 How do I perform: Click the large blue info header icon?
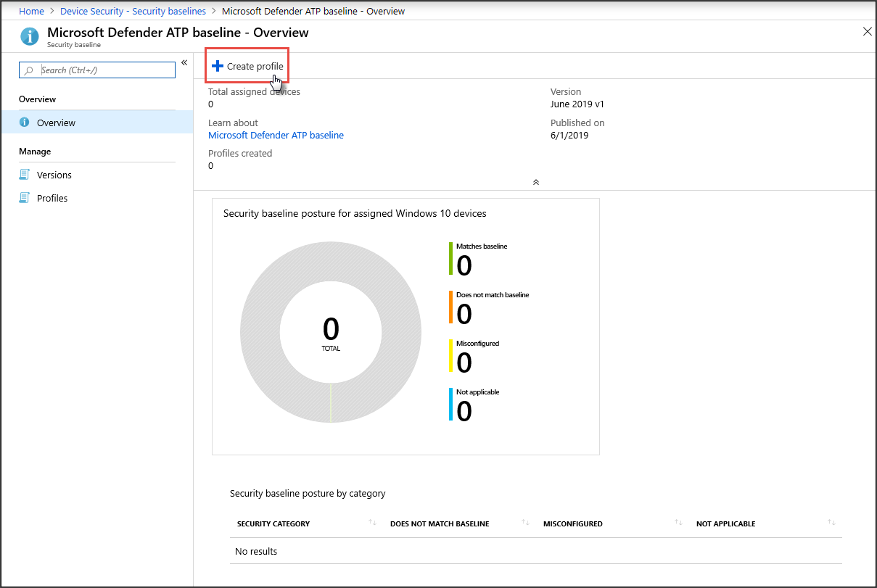(x=30, y=36)
